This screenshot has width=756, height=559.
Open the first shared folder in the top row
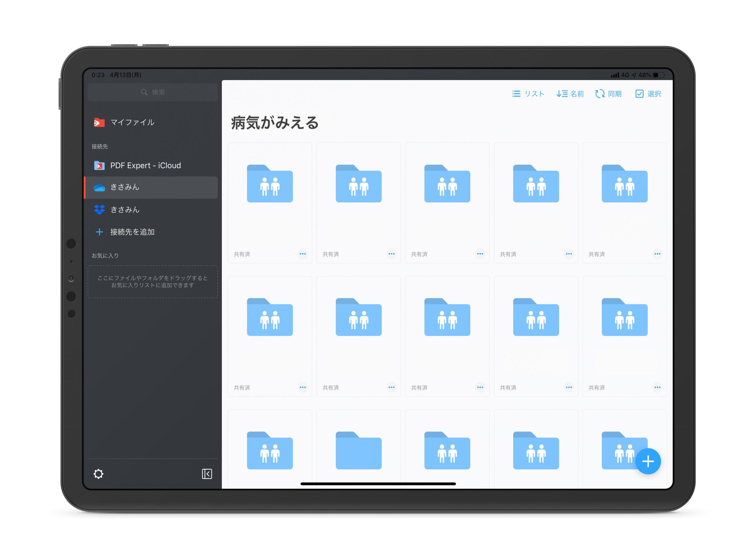(x=270, y=183)
